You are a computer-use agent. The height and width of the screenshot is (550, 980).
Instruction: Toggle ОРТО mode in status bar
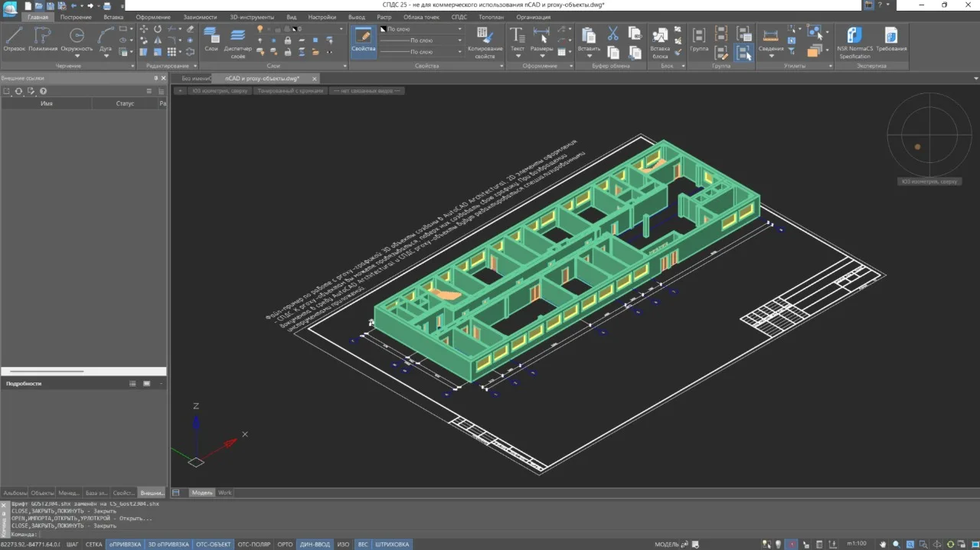click(285, 545)
